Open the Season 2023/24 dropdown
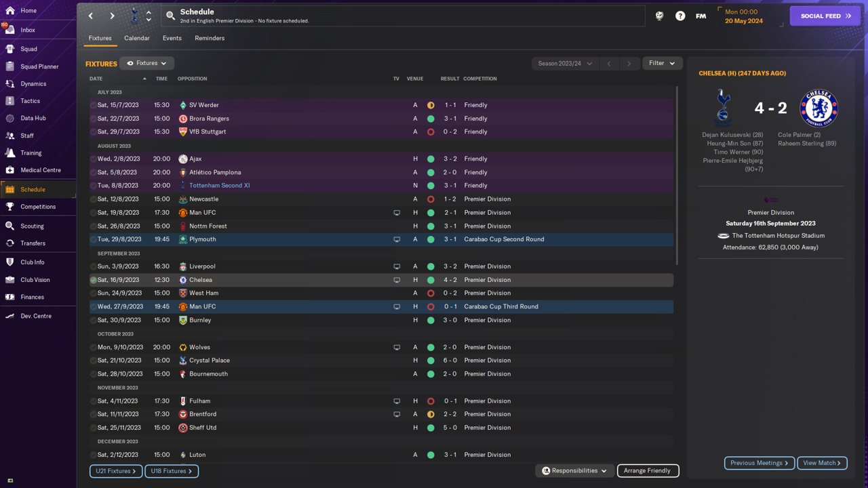868x488 pixels. tap(565, 64)
